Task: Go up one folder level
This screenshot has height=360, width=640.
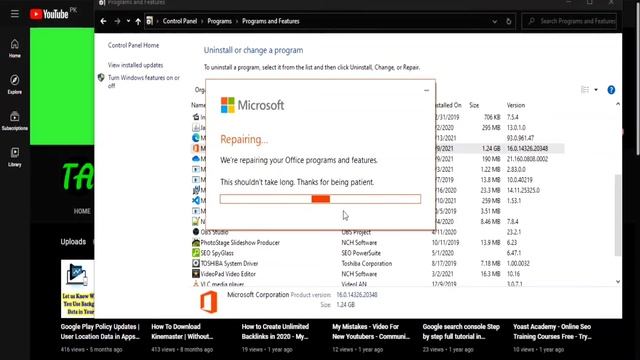Action: pyautogui.click(x=138, y=21)
